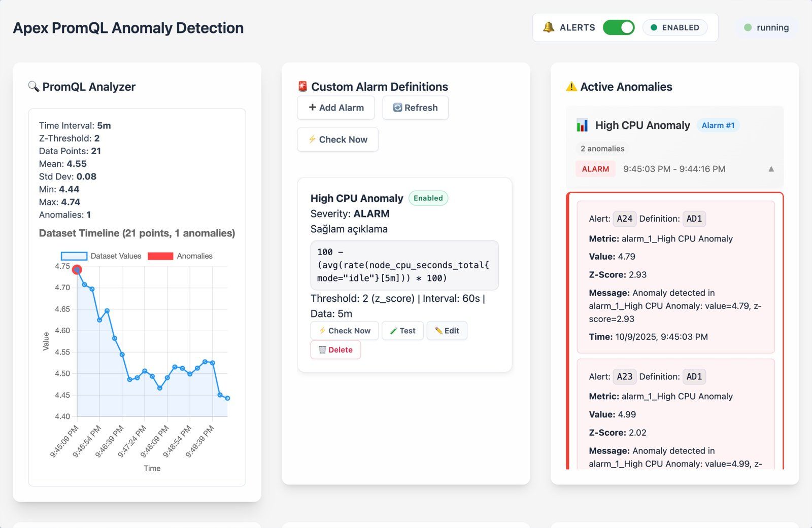
Task: Click the Severity: ALARM text
Action: tap(350, 214)
